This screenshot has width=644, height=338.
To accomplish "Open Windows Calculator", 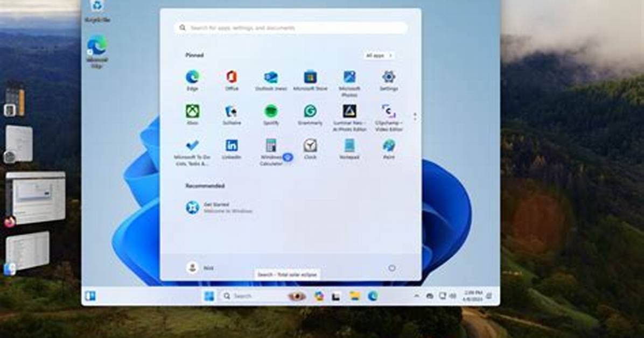I will click(x=271, y=152).
